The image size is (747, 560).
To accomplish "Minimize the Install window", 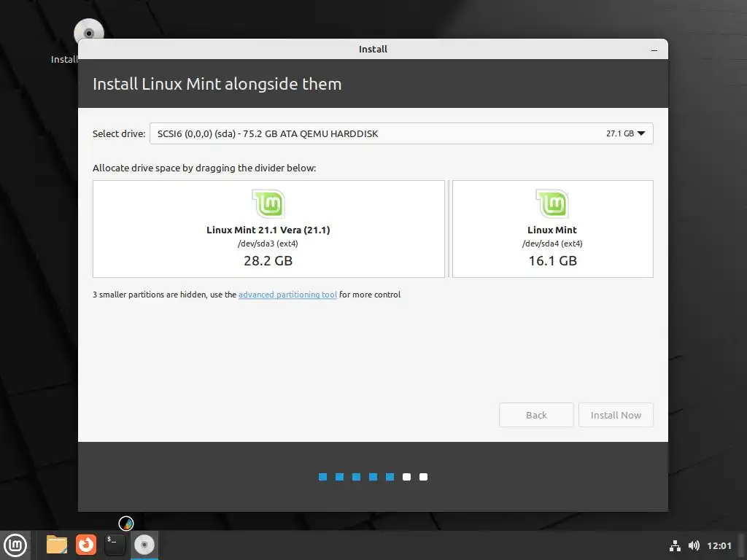I will pos(654,50).
